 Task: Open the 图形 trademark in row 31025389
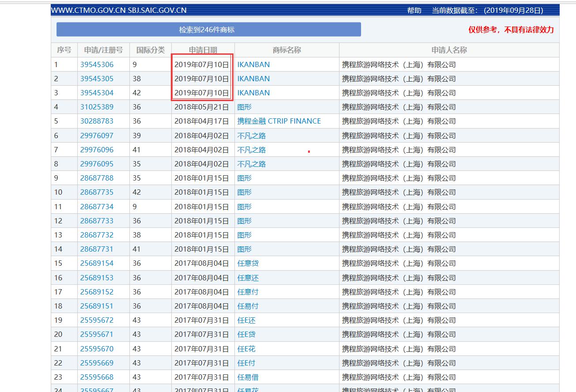(245, 107)
